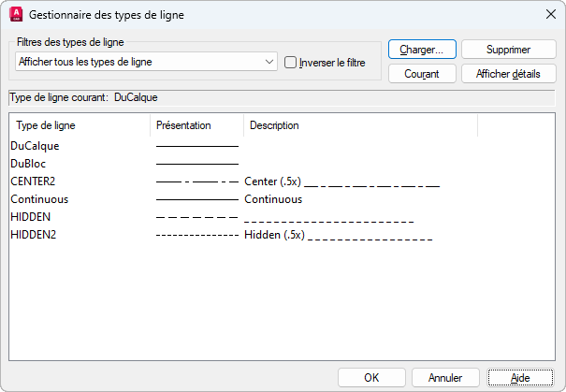566x392 pixels.
Task: Select the HIDDEN linetype
Action: coord(30,217)
